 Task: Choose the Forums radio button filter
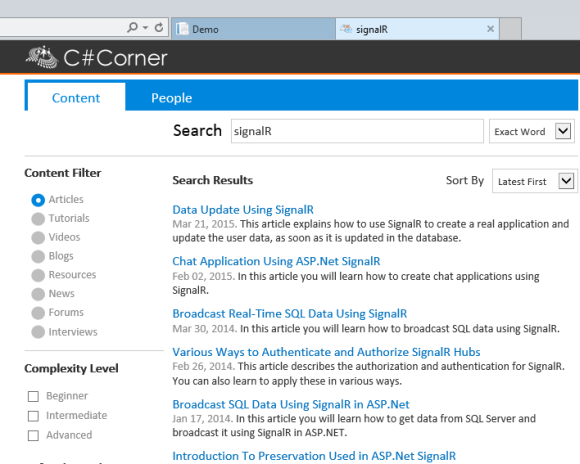tap(38, 313)
